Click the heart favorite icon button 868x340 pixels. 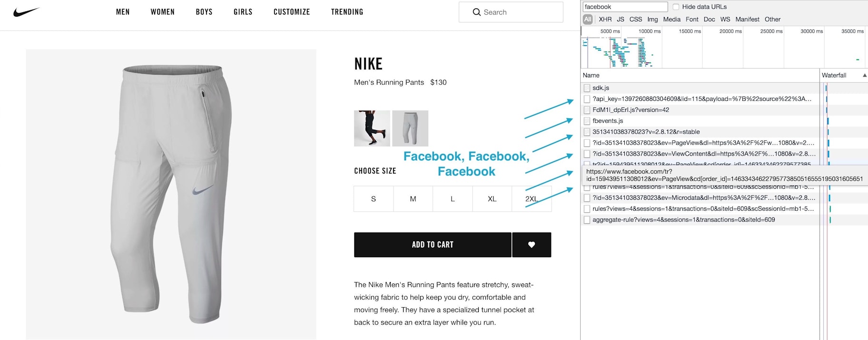click(532, 245)
